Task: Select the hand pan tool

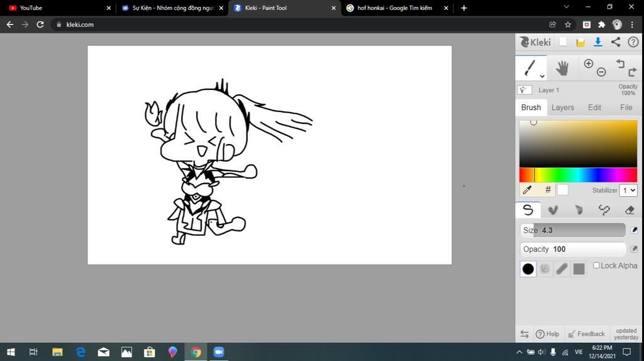Action: coord(562,68)
